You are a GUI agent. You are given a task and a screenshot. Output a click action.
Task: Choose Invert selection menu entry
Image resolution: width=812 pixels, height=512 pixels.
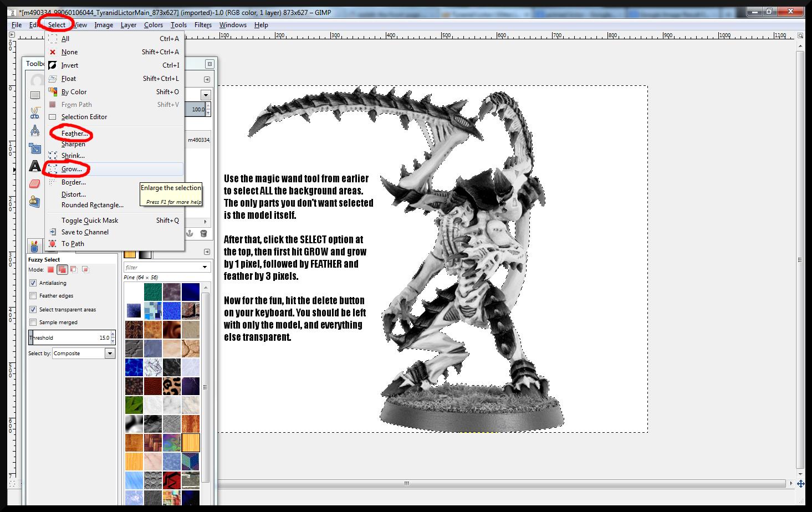(x=114, y=65)
